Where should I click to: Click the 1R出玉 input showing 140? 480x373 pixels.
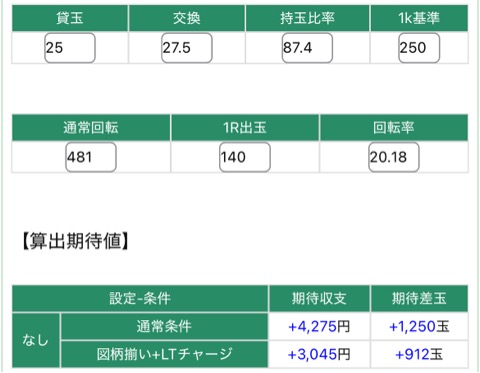[x=245, y=157]
